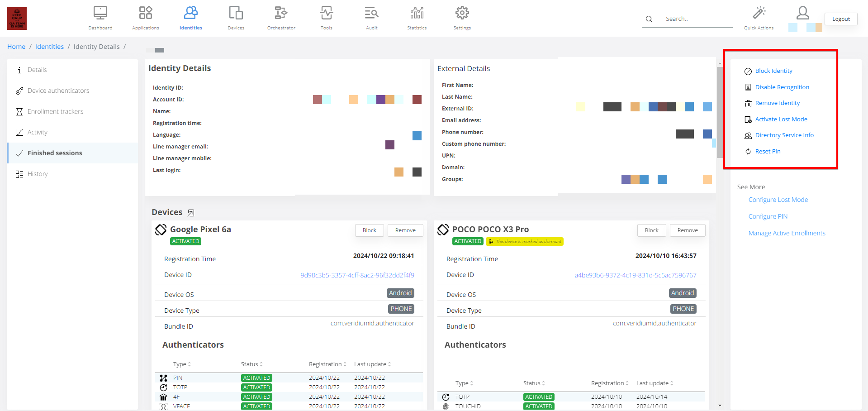Sort Pixel 6a authenticators by Status
The image size is (868, 411).
click(x=252, y=364)
